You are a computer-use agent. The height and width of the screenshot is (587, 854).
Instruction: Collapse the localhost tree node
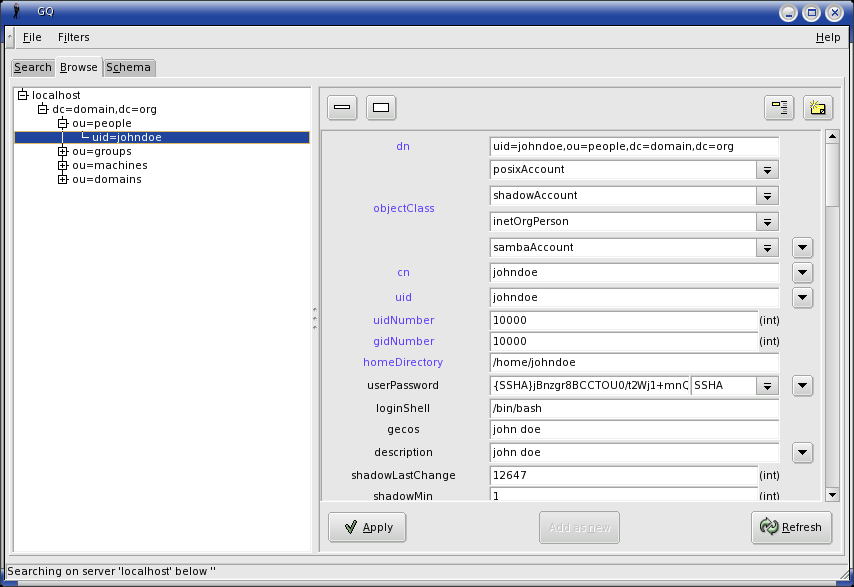click(22, 95)
